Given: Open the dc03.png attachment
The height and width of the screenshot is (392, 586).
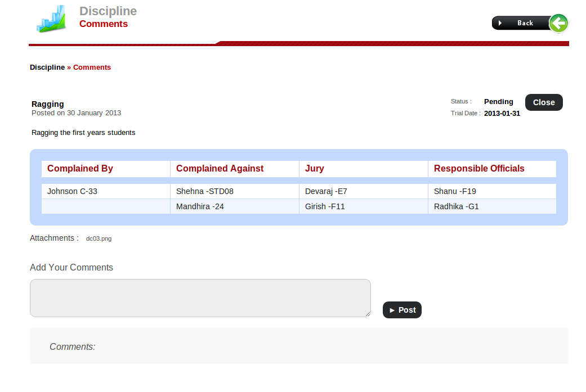Looking at the screenshot, I should (99, 238).
